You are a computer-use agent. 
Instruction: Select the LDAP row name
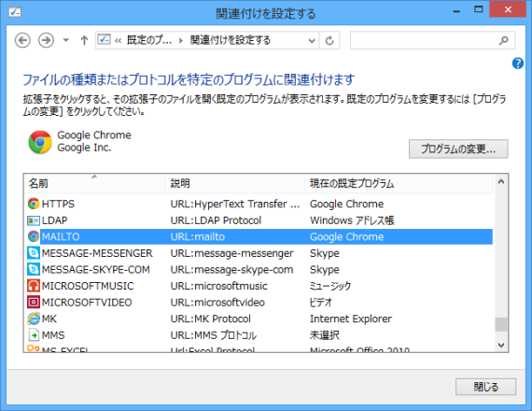[x=54, y=220]
